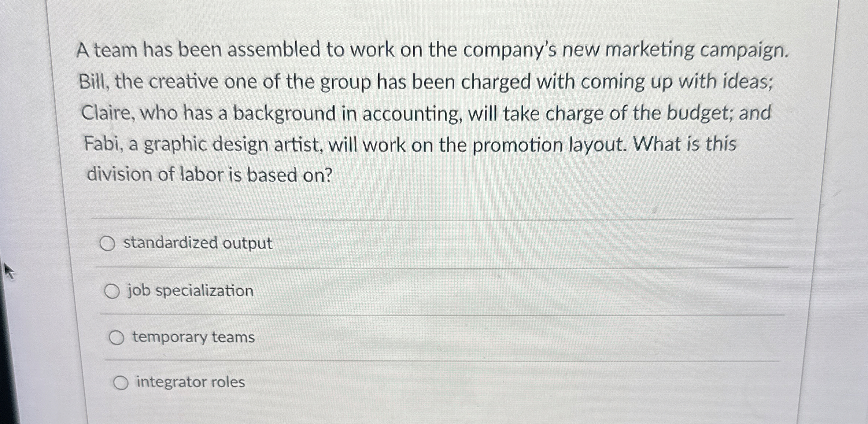Select the 'standardized output' radio button
The height and width of the screenshot is (424, 868).
point(107,244)
